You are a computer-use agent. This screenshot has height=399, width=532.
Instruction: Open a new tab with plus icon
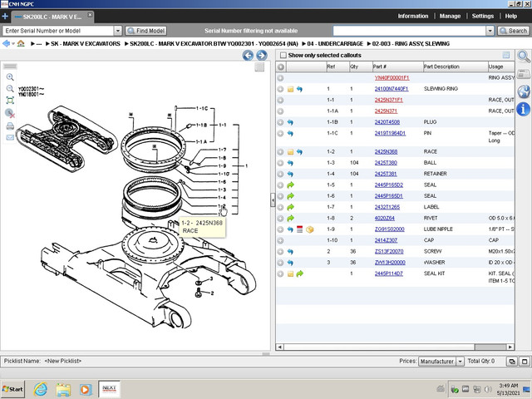coord(5,17)
